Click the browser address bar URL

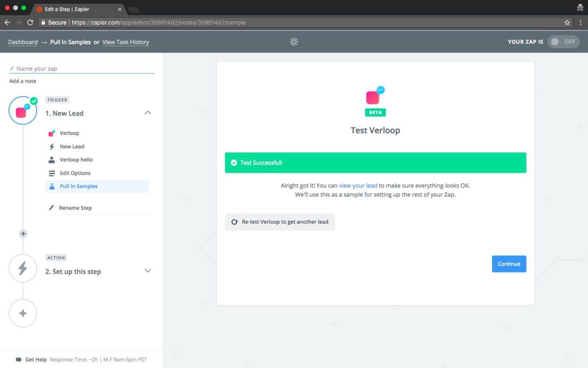pyautogui.click(x=158, y=22)
